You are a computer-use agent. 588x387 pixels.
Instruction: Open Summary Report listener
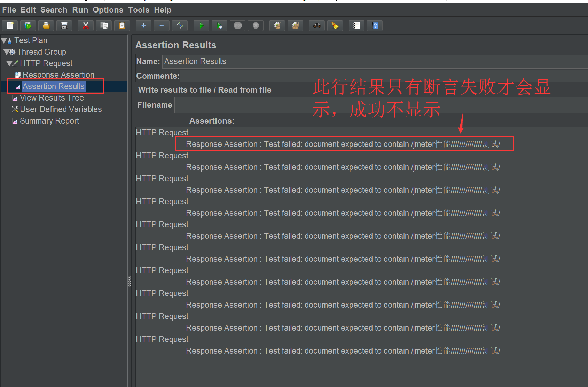tap(49, 121)
